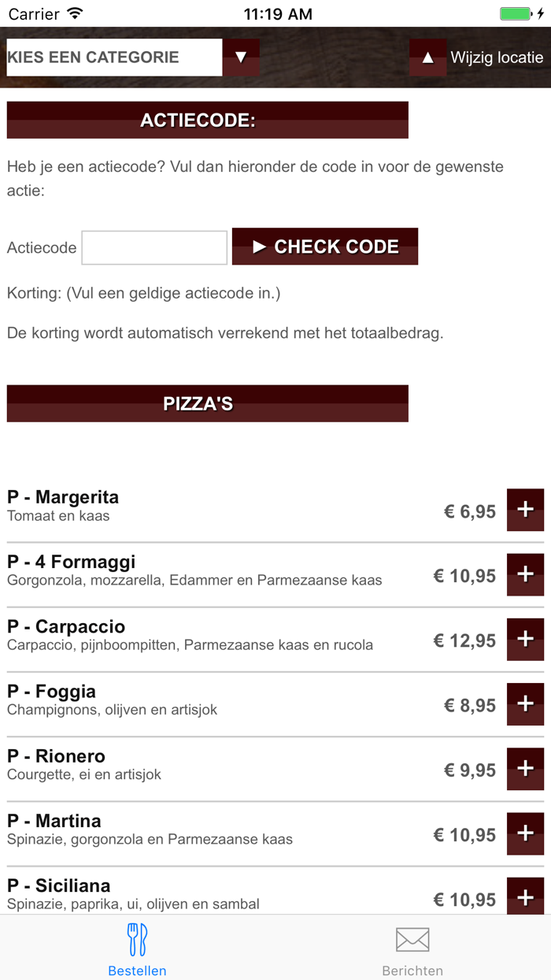This screenshot has height=980, width=551.
Task: Add P - Foggia using plus button
Action: (525, 703)
